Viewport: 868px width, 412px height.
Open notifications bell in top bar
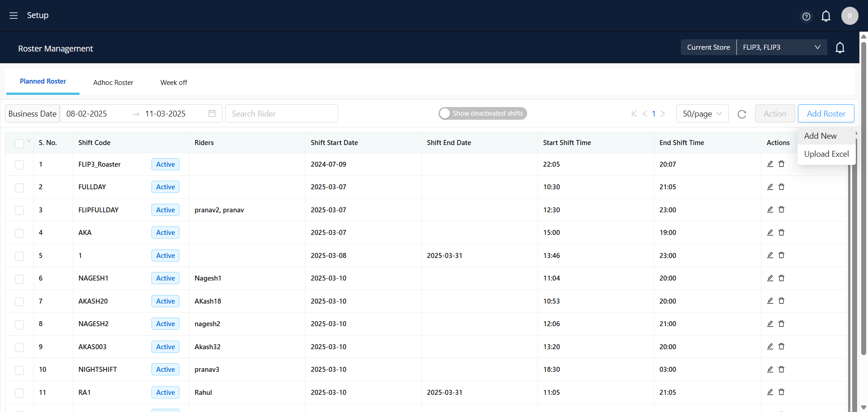pyautogui.click(x=826, y=16)
